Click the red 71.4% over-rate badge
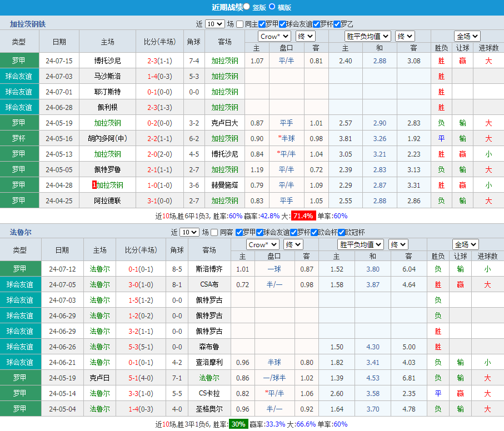 coord(303,215)
